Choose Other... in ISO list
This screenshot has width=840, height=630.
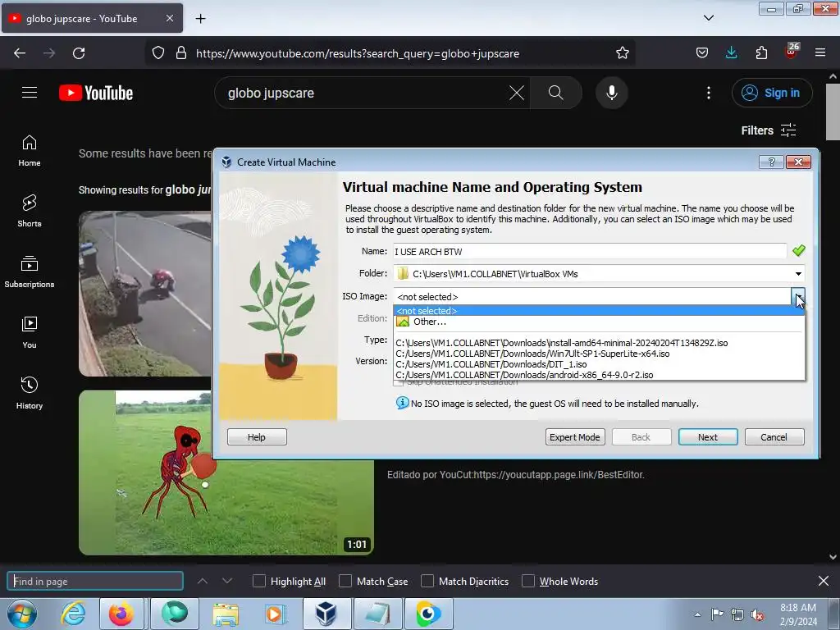click(x=599, y=322)
